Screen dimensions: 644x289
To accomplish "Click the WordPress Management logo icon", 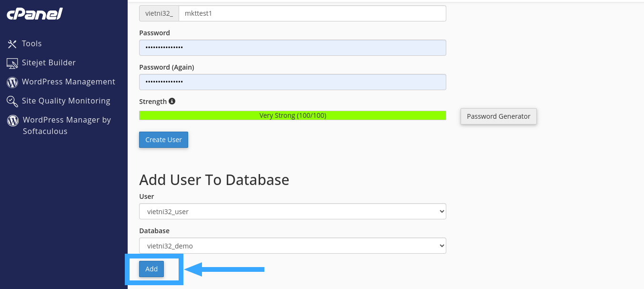I will 12,82.
